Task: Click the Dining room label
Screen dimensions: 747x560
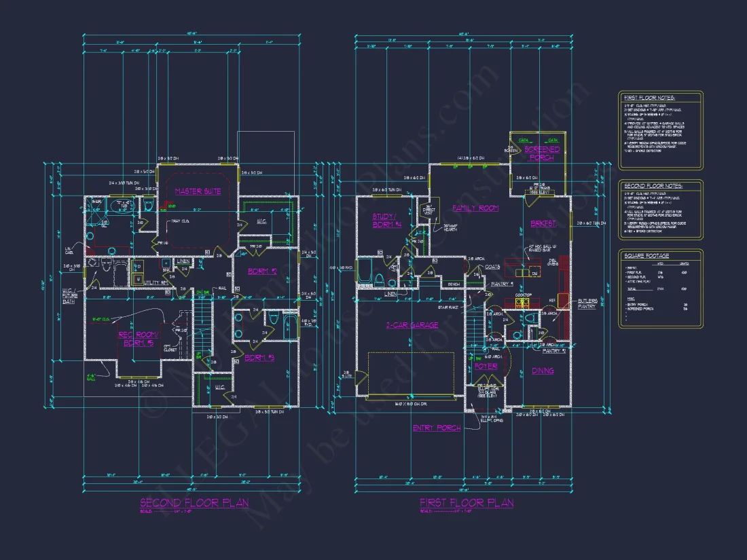Action: pyautogui.click(x=543, y=371)
